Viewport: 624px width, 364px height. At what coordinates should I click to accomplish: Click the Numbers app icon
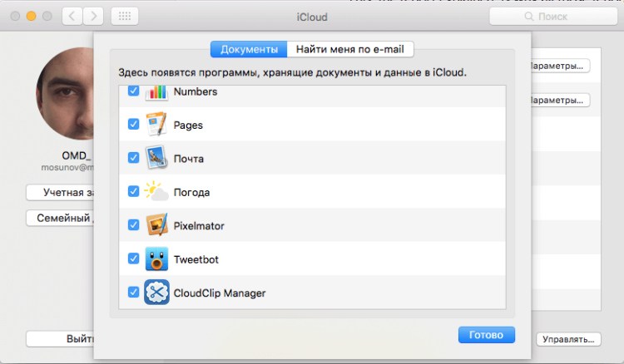pos(156,93)
